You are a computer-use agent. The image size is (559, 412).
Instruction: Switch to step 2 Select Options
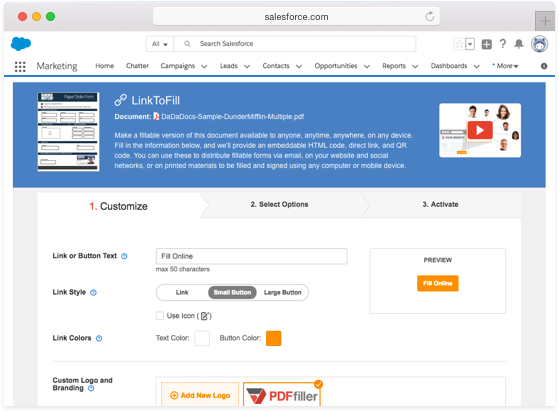coord(280,205)
